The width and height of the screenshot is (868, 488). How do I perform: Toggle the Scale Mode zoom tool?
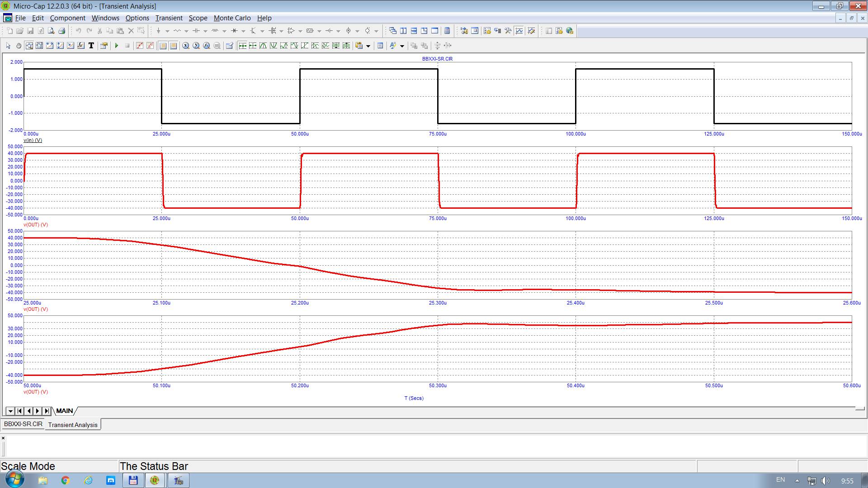click(x=29, y=46)
